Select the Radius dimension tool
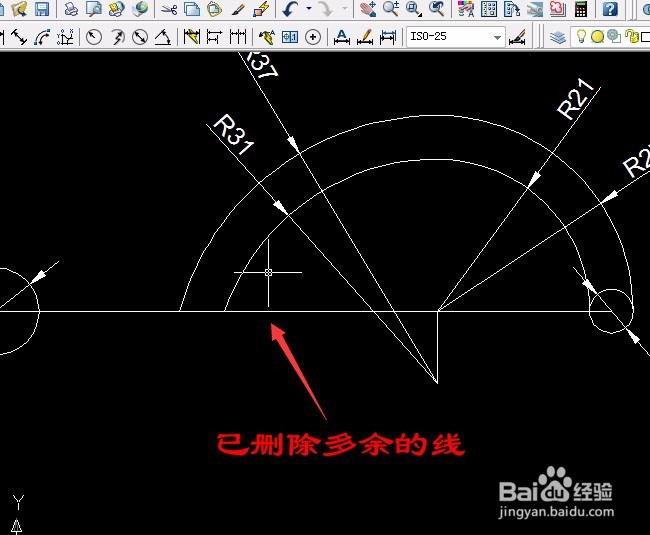This screenshot has width=650, height=535. [94, 37]
